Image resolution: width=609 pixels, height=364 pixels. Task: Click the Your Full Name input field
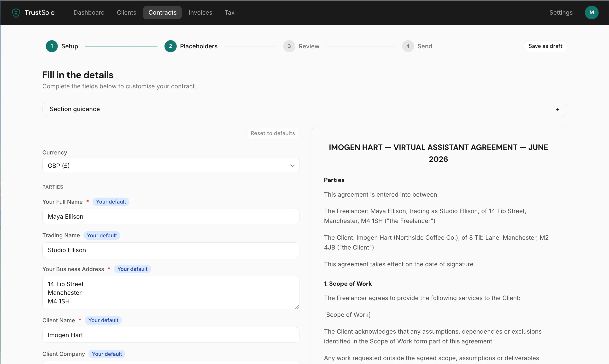click(171, 216)
